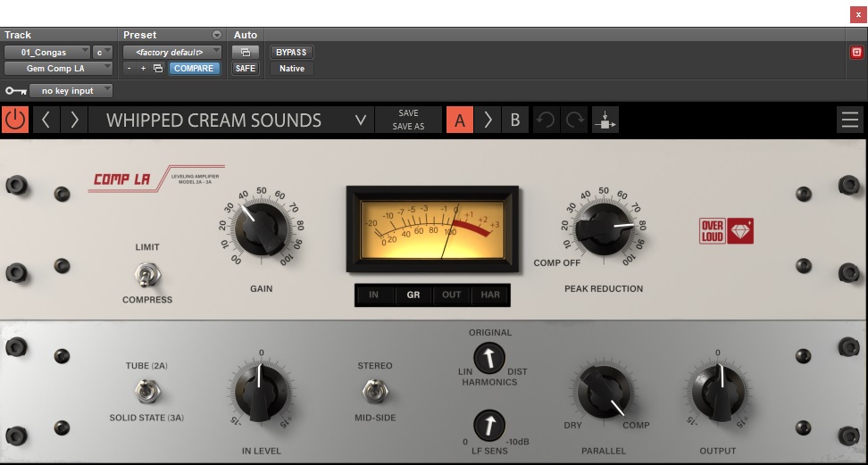This screenshot has width=868, height=465.
Task: Expand the Preset menu circular arrow
Action: (216, 35)
